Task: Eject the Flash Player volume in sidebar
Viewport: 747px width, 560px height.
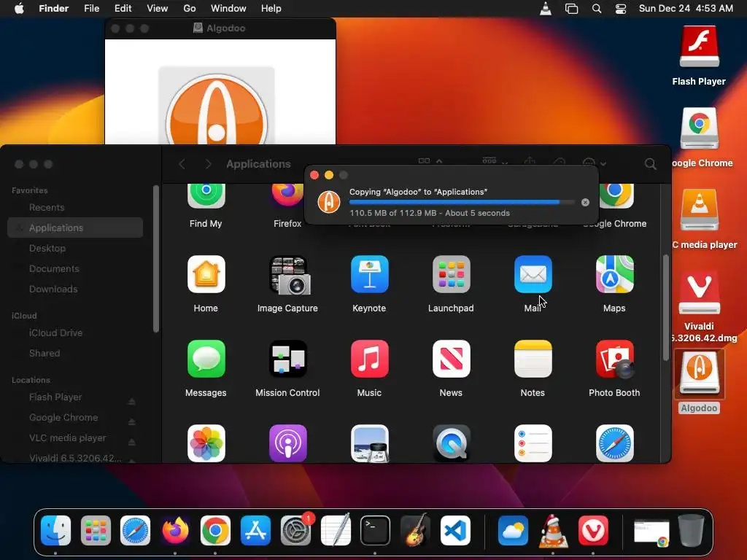Action: (x=132, y=401)
